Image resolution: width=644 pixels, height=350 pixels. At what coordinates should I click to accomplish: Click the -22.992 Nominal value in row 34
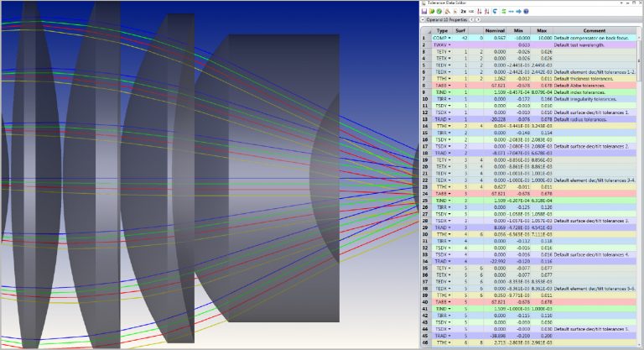click(497, 261)
